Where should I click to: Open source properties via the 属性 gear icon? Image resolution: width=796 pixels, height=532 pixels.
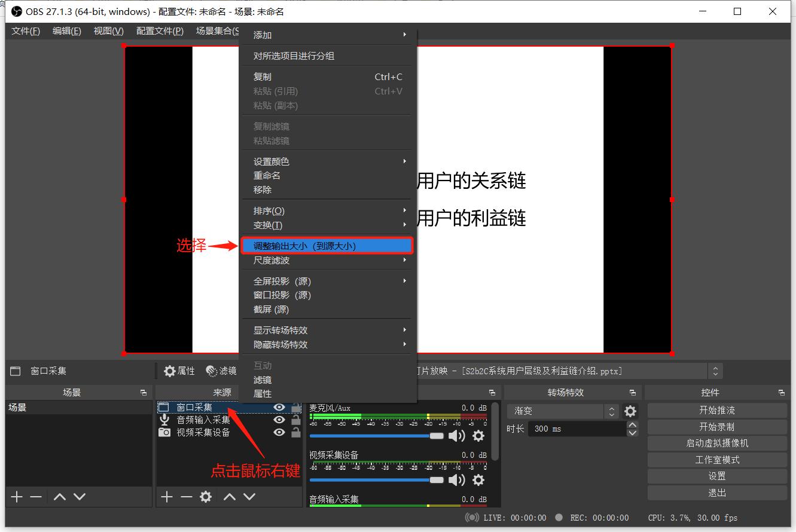coord(170,371)
